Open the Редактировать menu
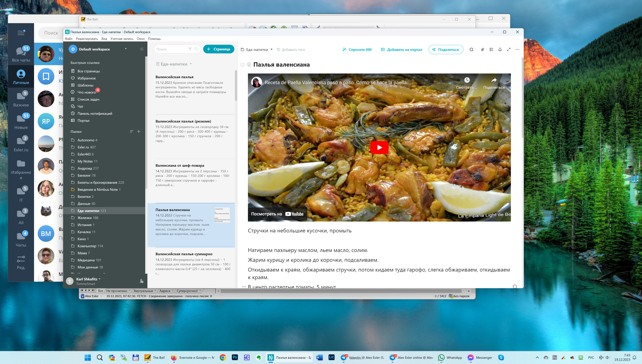This screenshot has height=364, width=642. point(87,39)
